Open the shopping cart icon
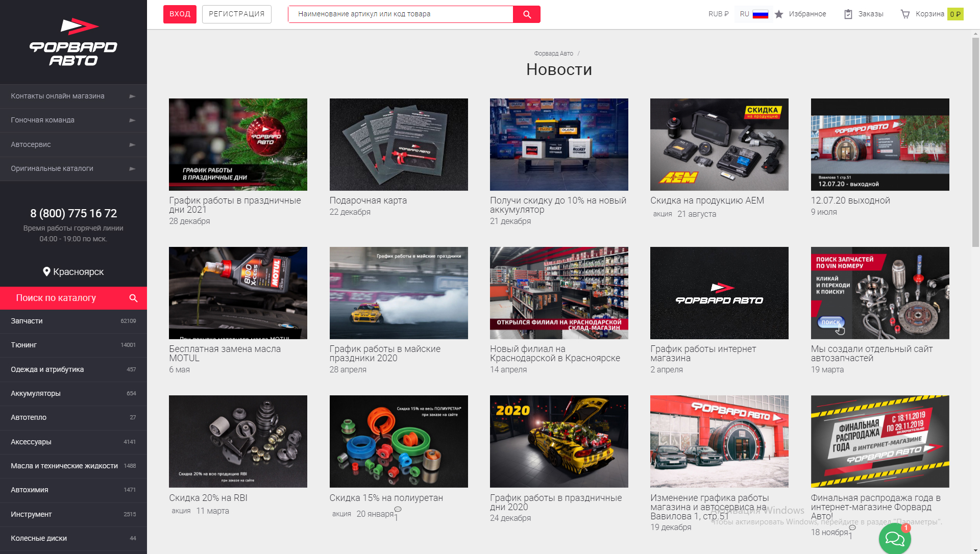This screenshot has height=554, width=980. [x=905, y=14]
